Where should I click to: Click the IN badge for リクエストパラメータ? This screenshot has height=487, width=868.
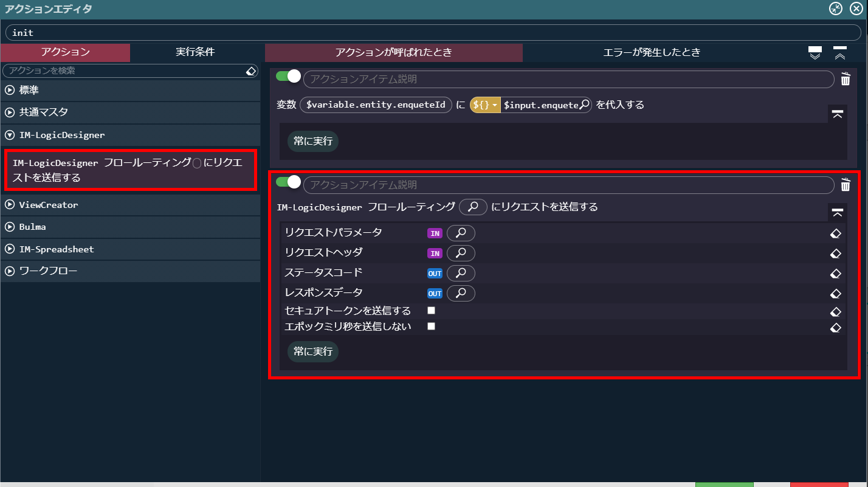pos(435,233)
